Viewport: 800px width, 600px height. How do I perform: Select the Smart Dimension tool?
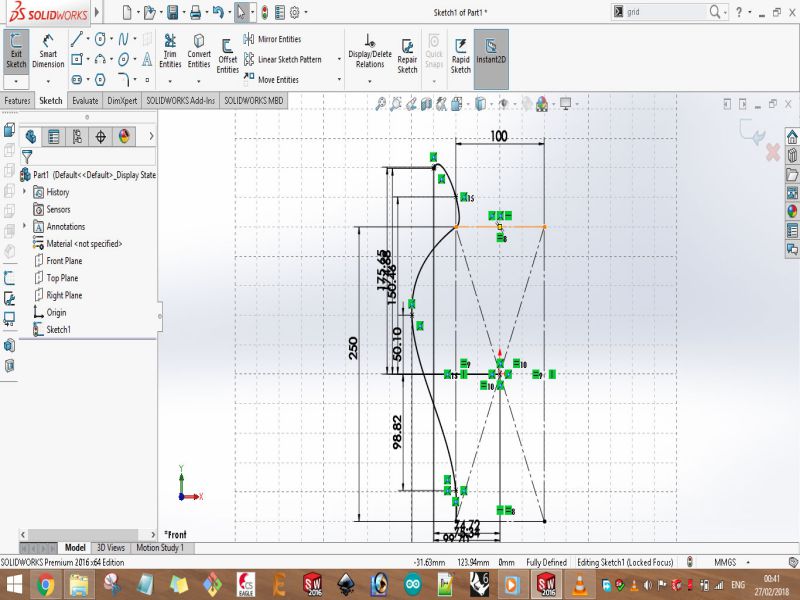[x=48, y=52]
